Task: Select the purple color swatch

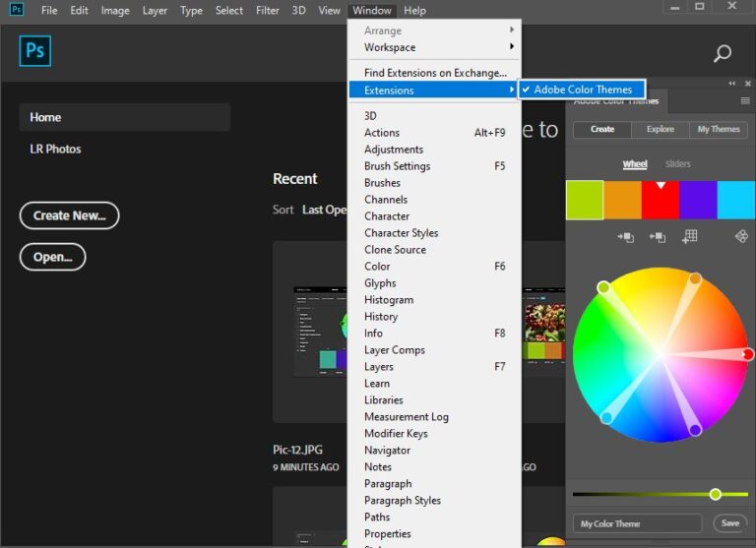Action: (x=698, y=200)
